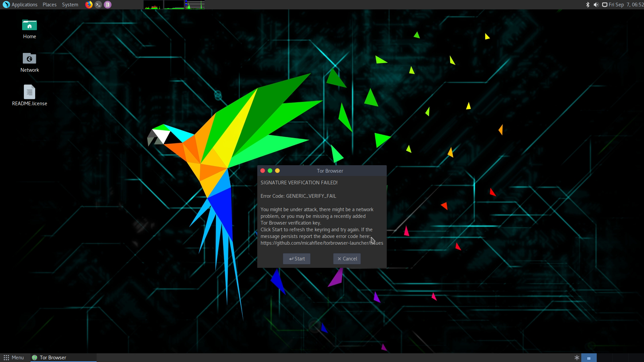Launch Firefox from the top panel

[x=89, y=4]
